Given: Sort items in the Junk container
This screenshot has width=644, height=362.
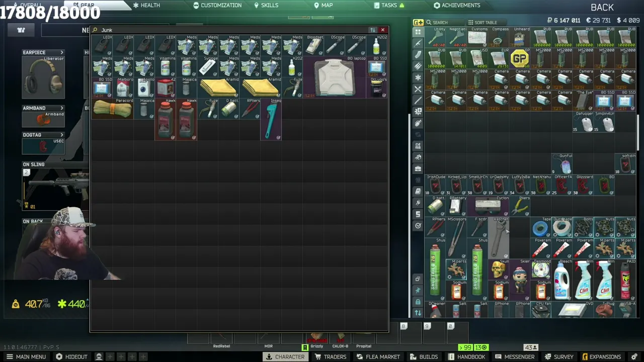Looking at the screenshot, I should [x=373, y=30].
